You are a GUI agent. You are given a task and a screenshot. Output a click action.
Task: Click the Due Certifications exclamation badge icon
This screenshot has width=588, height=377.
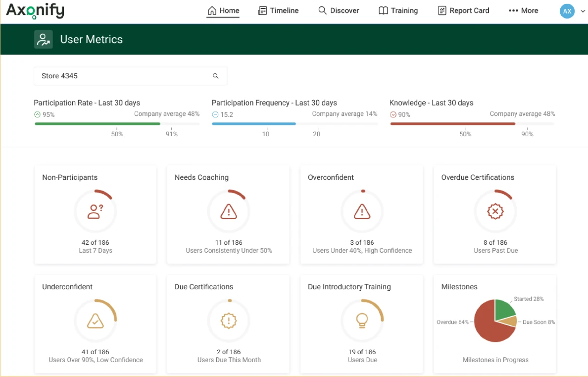229,321
